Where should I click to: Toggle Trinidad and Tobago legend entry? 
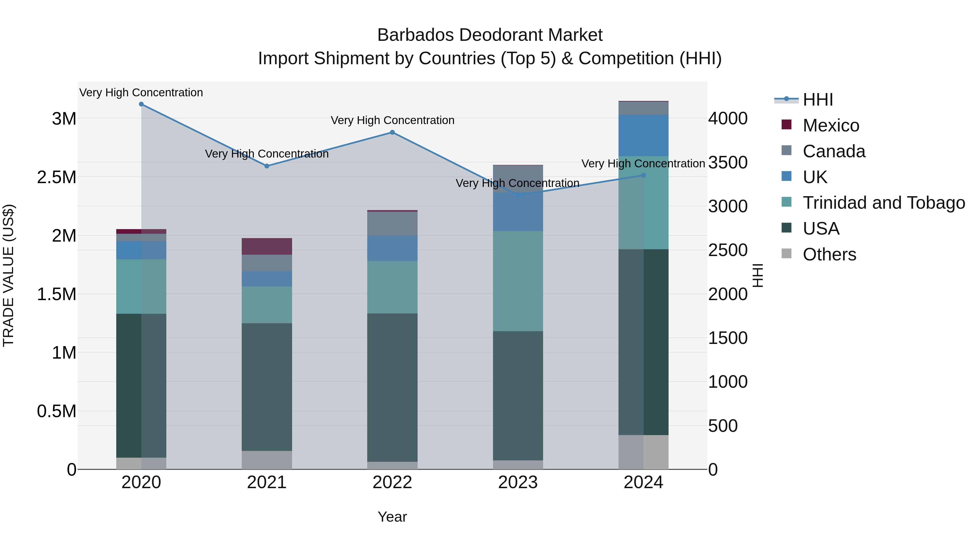[x=873, y=203]
